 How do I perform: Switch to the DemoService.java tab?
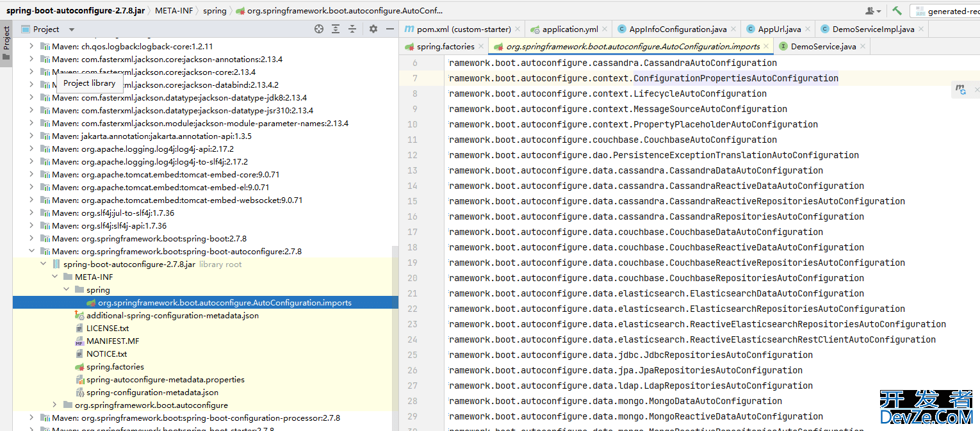pos(822,47)
